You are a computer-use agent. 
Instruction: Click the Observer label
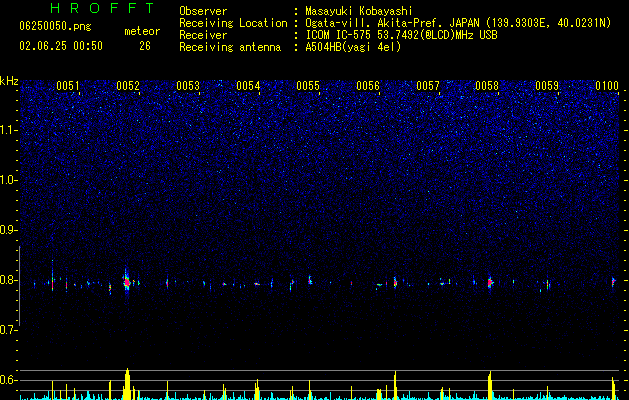[x=203, y=11]
